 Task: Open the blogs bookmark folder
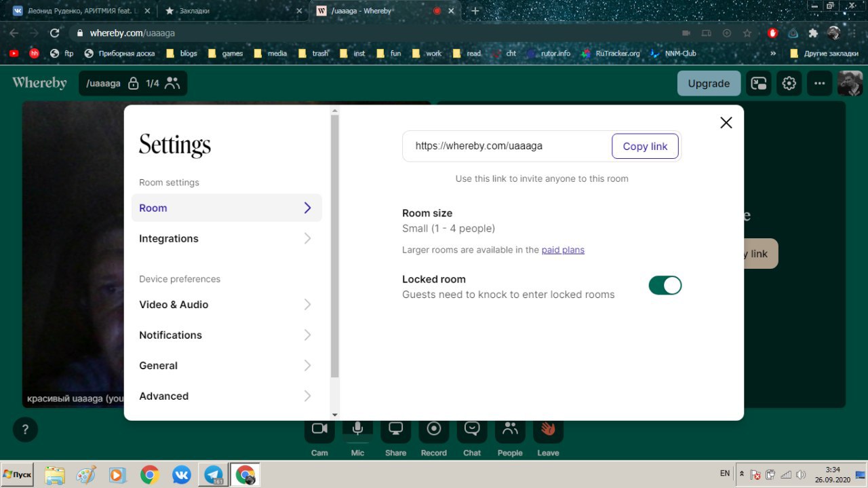[x=181, y=53]
